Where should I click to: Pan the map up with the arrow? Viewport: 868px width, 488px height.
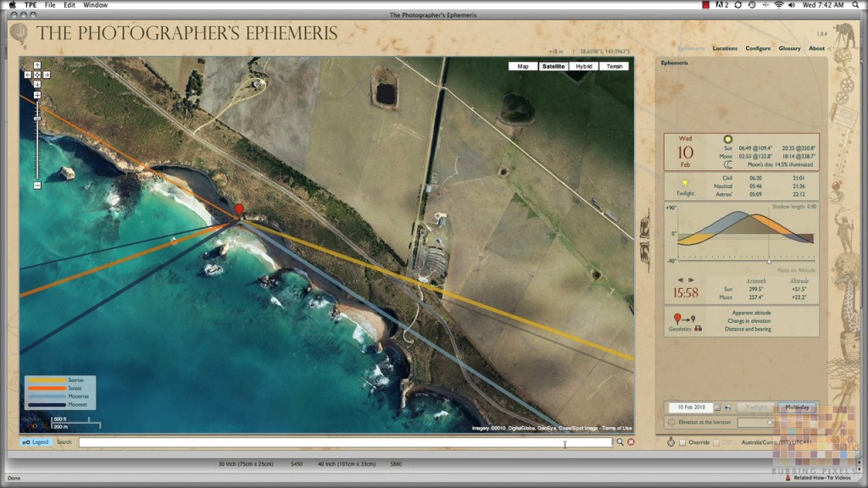[37, 65]
